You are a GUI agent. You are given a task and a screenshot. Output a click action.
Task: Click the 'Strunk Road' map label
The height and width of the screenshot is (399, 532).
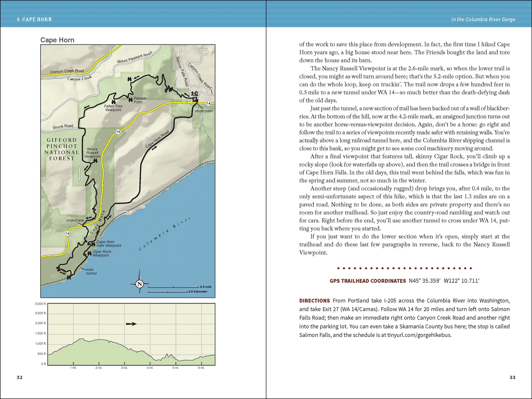pos(63,126)
